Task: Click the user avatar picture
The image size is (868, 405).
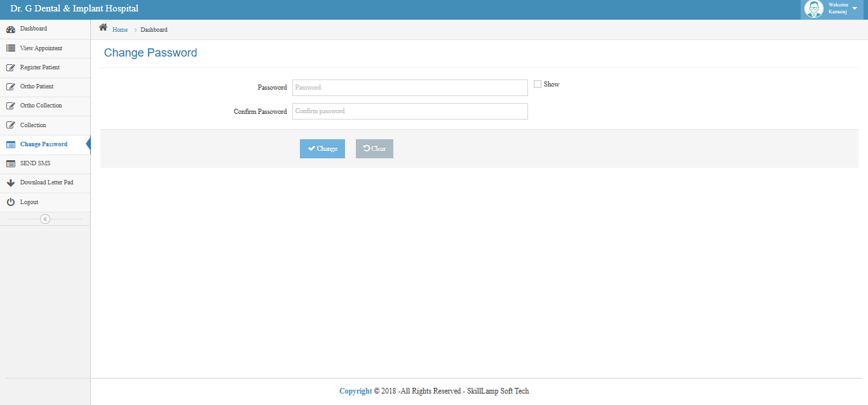Action: 813,9
